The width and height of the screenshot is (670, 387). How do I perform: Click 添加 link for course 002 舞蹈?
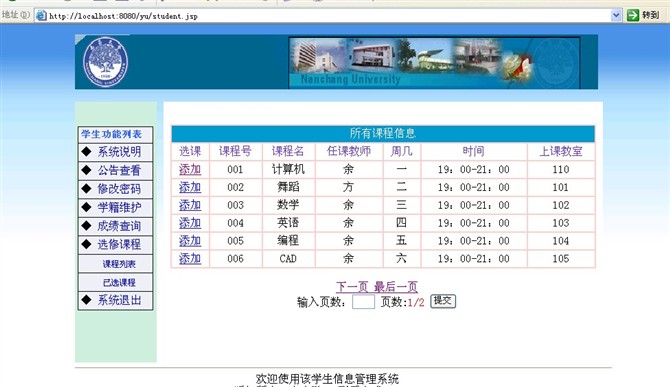[190, 187]
